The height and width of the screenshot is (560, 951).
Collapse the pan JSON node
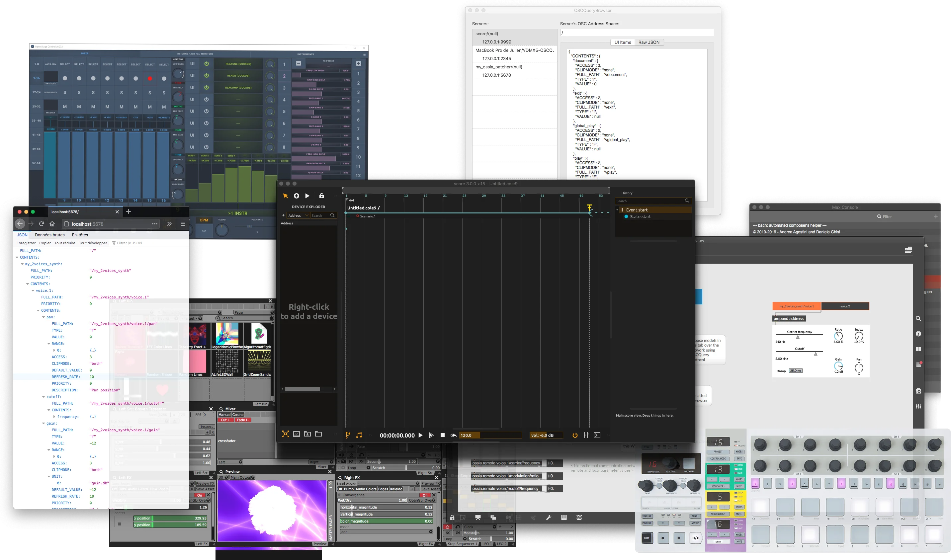pos(43,317)
